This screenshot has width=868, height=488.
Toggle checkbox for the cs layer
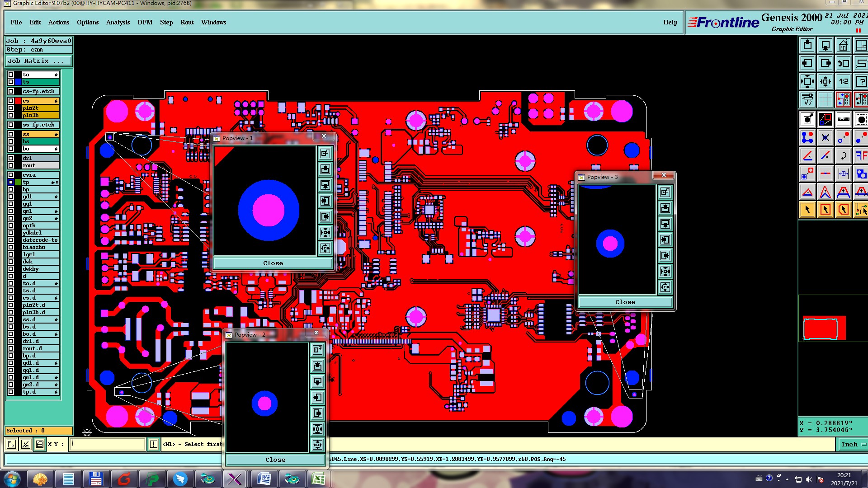coord(11,101)
